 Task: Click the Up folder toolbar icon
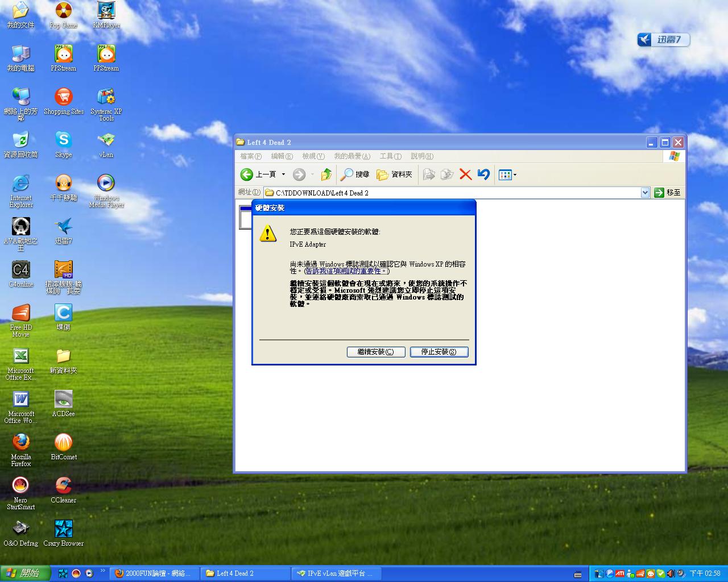point(326,174)
